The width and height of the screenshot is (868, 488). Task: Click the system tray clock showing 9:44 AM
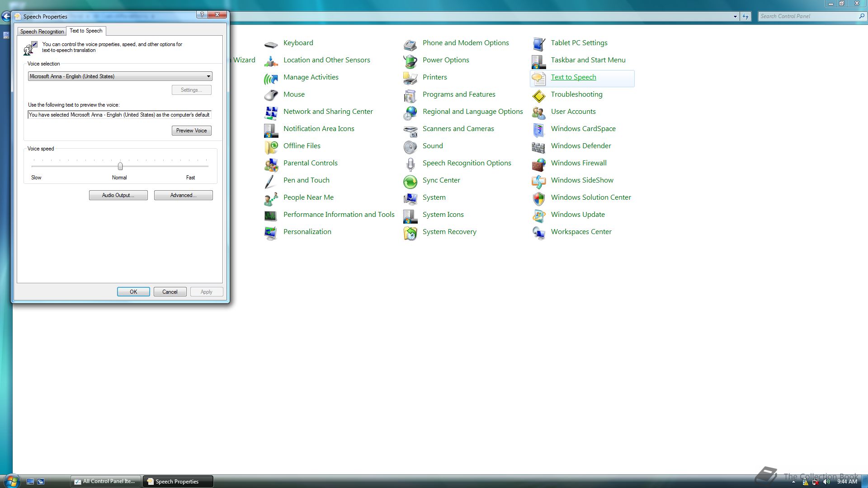click(x=847, y=482)
